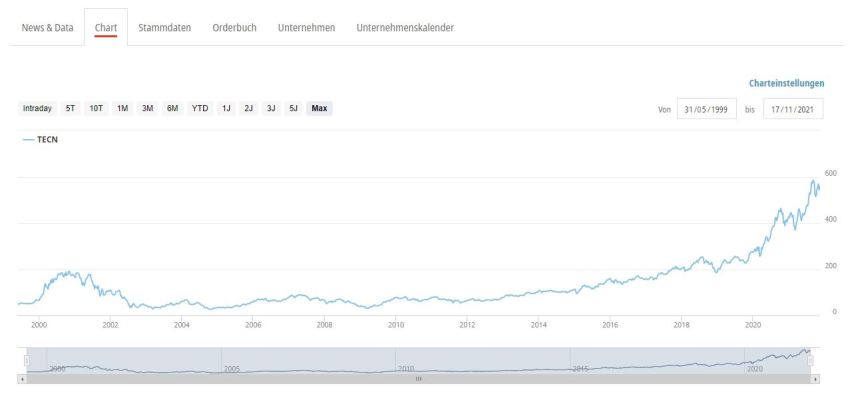Open the Unternehmen tab

click(306, 27)
